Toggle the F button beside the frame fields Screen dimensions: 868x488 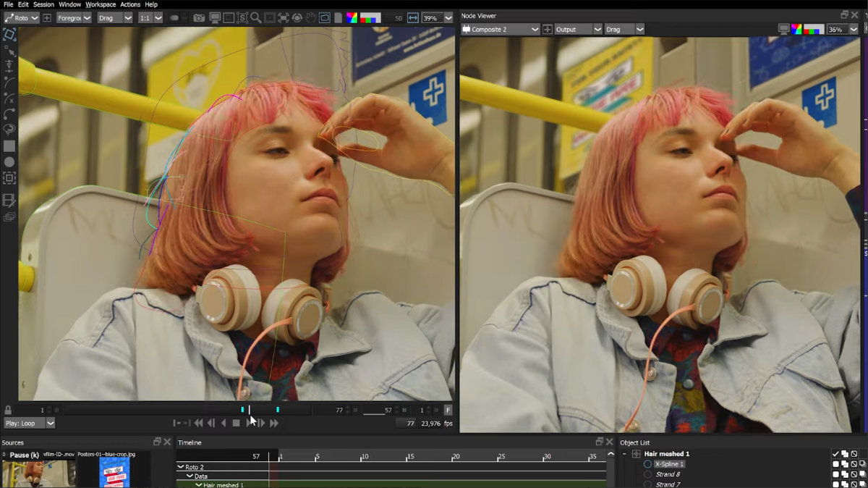pyautogui.click(x=448, y=411)
